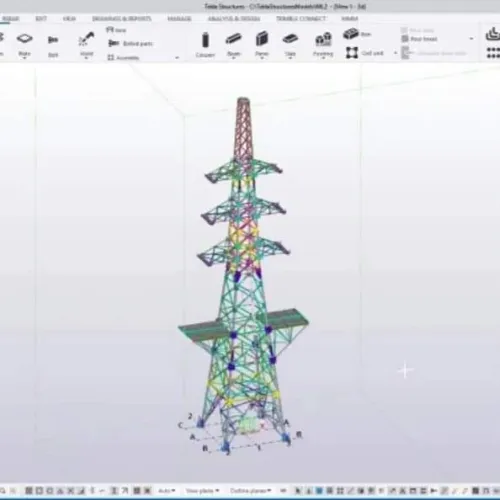Toggle the blue-highlighted selection switch in bottom toolbar
This screenshot has width=500, height=500.
pyautogui.click(x=319, y=491)
